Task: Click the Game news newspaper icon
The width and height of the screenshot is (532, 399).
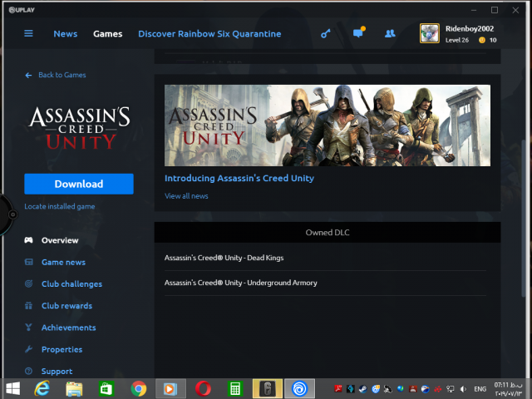Action: (28, 262)
